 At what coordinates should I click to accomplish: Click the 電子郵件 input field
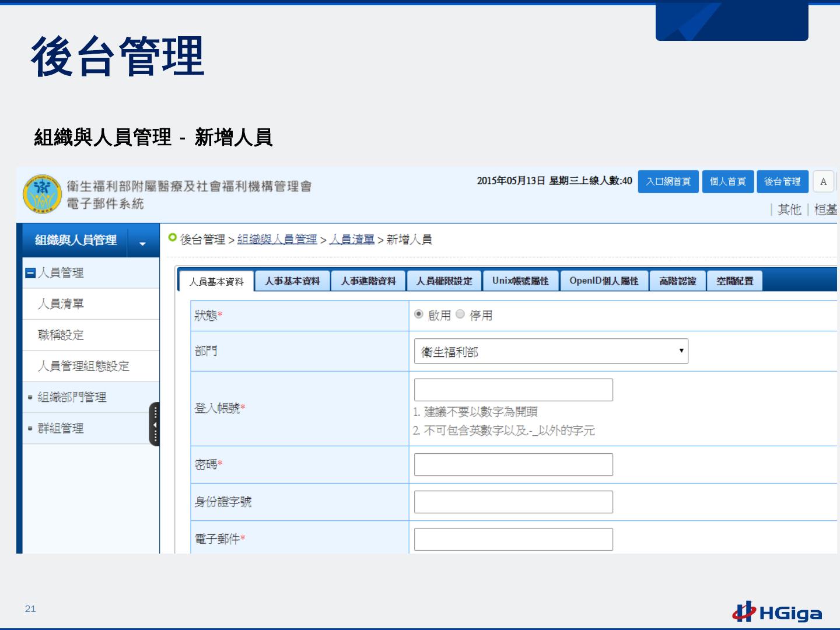(513, 539)
